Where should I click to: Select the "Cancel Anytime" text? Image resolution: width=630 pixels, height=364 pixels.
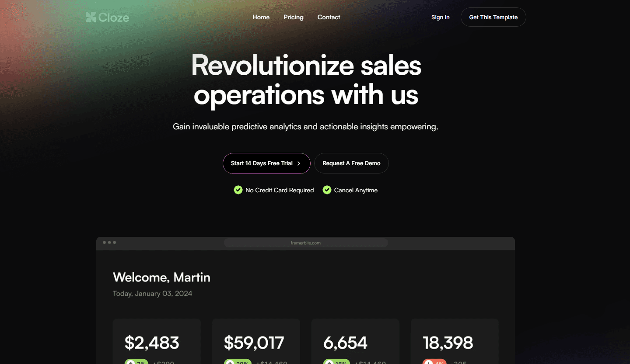point(356,190)
